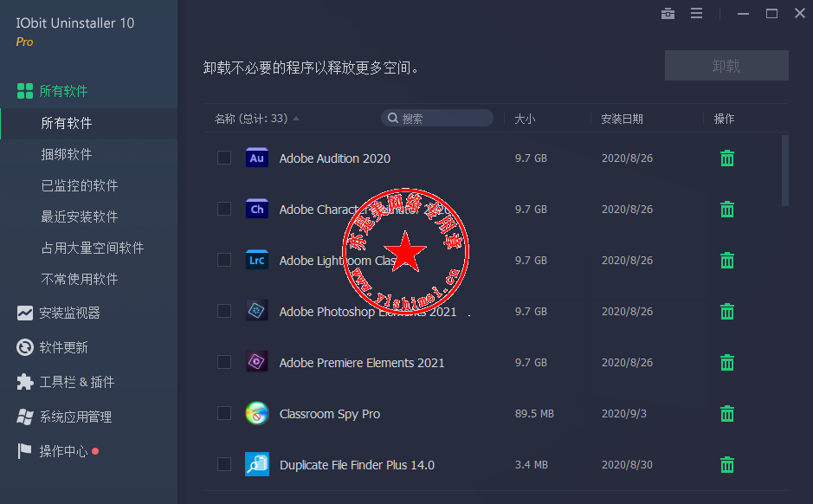
Task: Check the Adobe Photoshop Elements 2021 checkbox
Action: (224, 311)
